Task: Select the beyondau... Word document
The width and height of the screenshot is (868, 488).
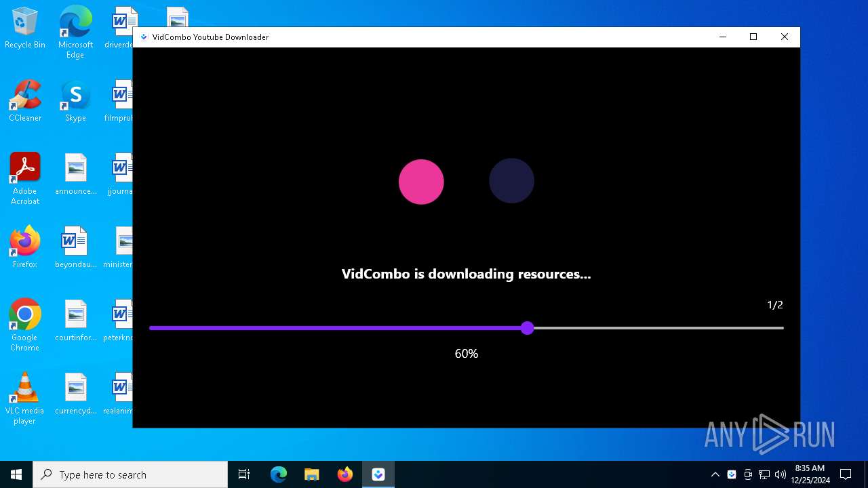Action: tap(75, 248)
